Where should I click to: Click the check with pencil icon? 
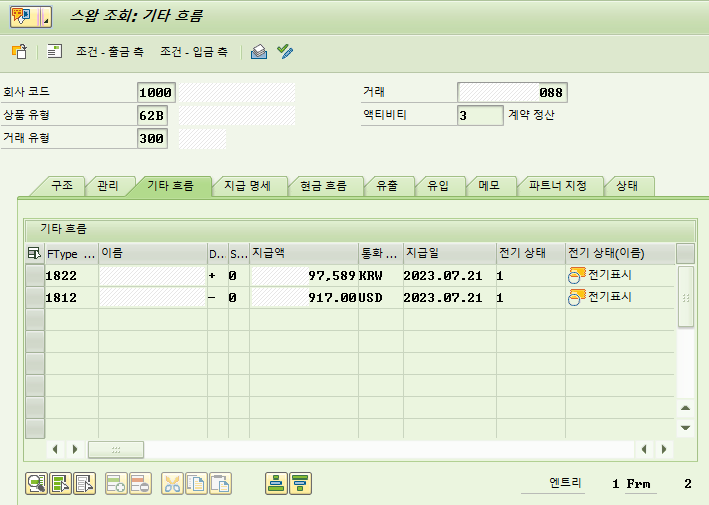click(x=285, y=52)
